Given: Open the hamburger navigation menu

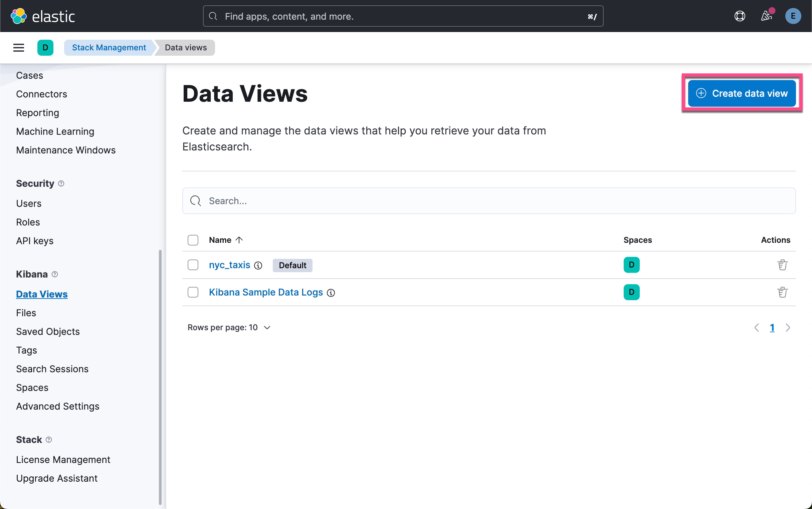Looking at the screenshot, I should (x=19, y=47).
